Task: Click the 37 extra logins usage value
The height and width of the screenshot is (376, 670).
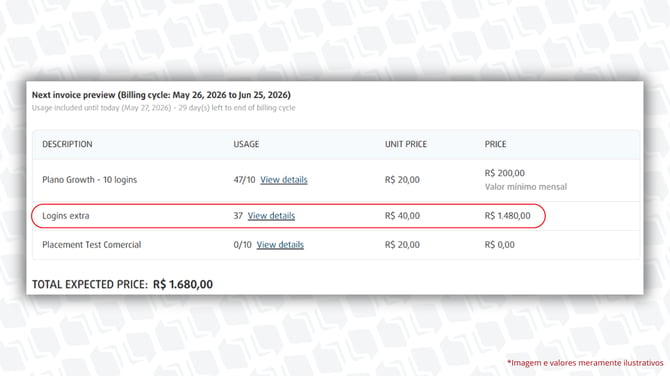Action: click(238, 216)
